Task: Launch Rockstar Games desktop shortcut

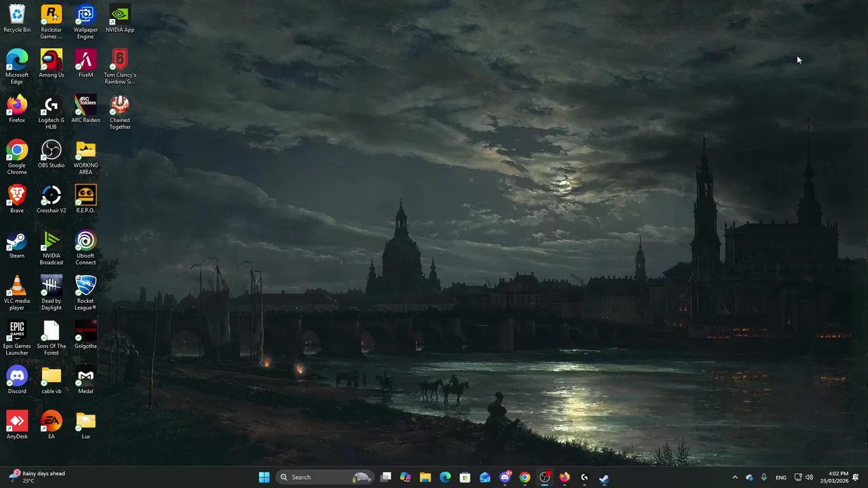Action: pos(52,22)
